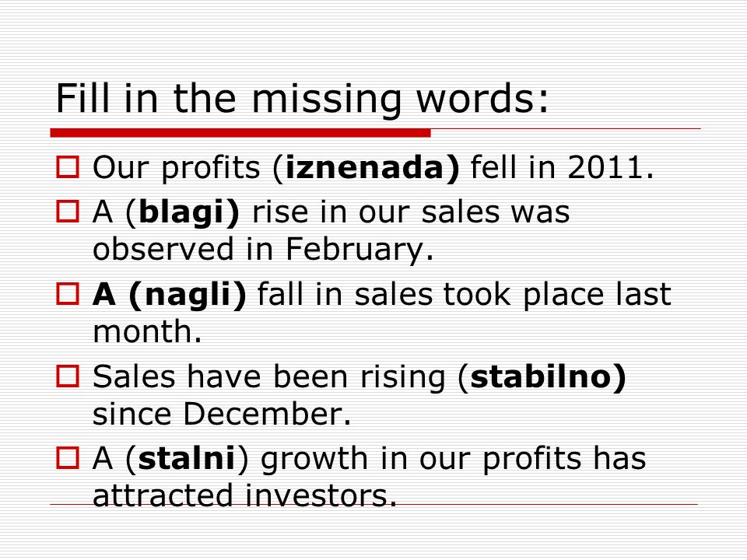Click the bold word 'blagi'
This screenshot has height=560, width=747.
pos(181,213)
